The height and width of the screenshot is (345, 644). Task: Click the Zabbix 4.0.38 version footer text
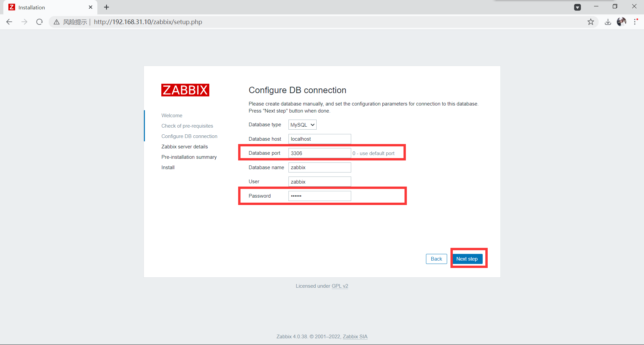tap(309, 337)
